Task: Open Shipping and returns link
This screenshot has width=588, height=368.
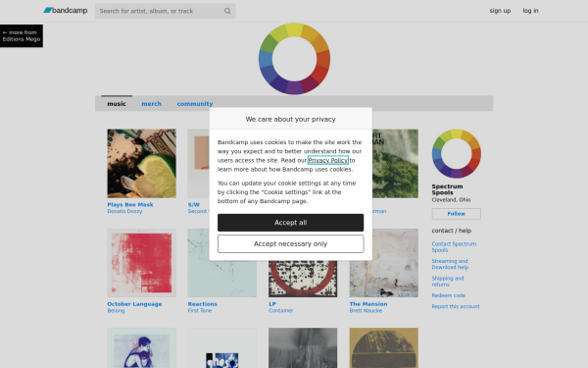Action: pyautogui.click(x=448, y=282)
